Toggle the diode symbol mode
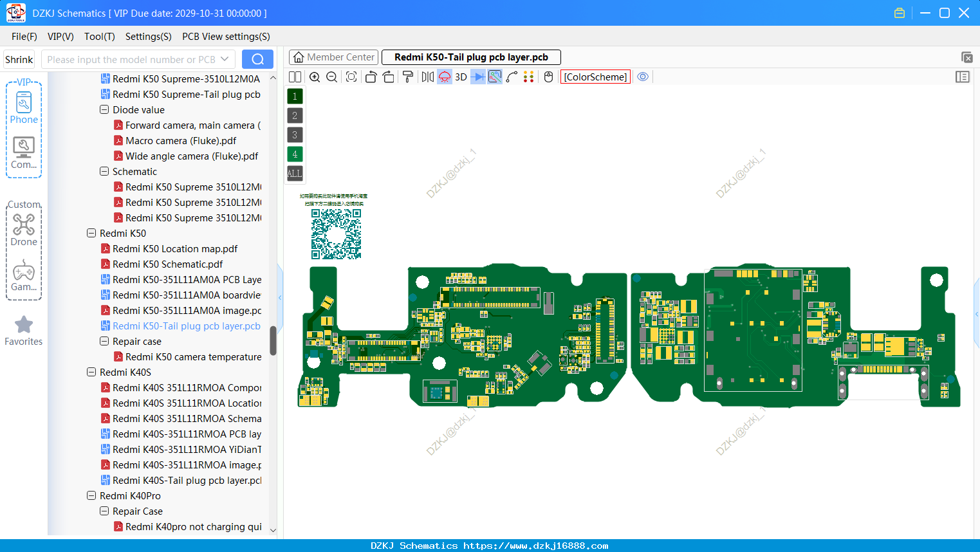Image resolution: width=980 pixels, height=552 pixels. (x=478, y=77)
